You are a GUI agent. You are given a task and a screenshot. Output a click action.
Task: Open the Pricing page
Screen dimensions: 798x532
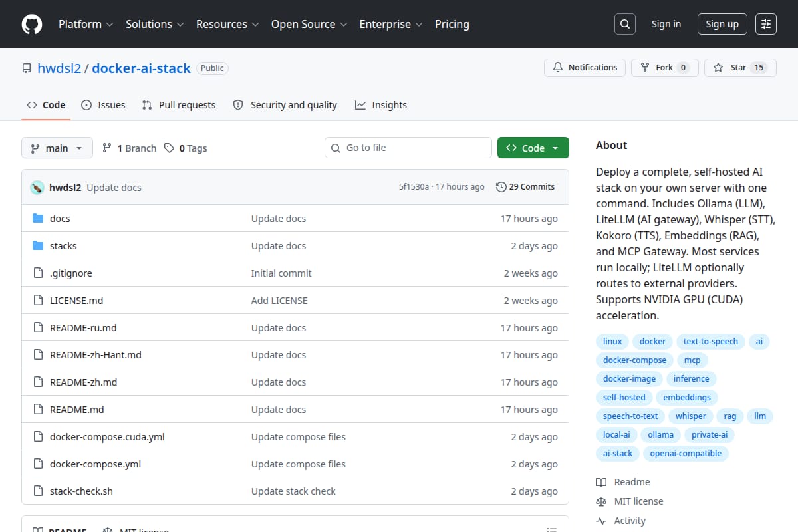[452, 24]
